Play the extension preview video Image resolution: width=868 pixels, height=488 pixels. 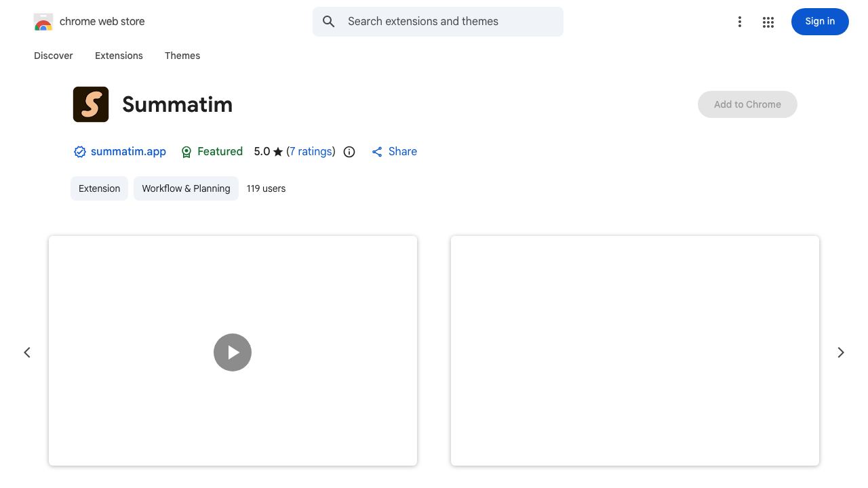[x=233, y=352]
